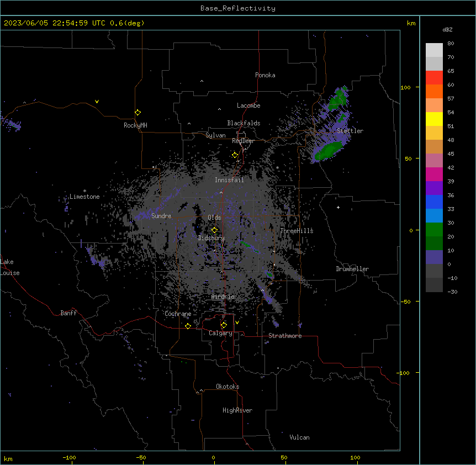Click the yellow diamond marker south of RedDeer
The width and height of the screenshot is (476, 465).
coord(235,155)
